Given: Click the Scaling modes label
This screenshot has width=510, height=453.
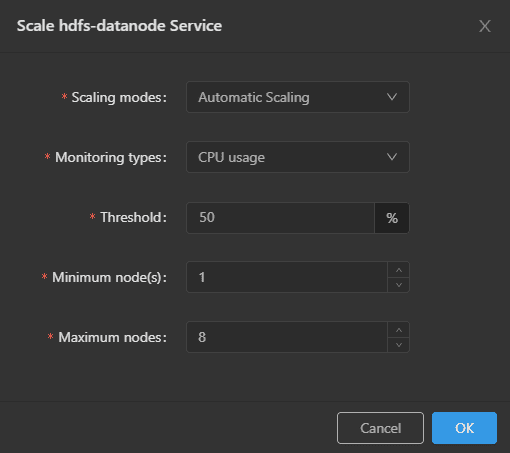Looking at the screenshot, I should click(119, 97).
